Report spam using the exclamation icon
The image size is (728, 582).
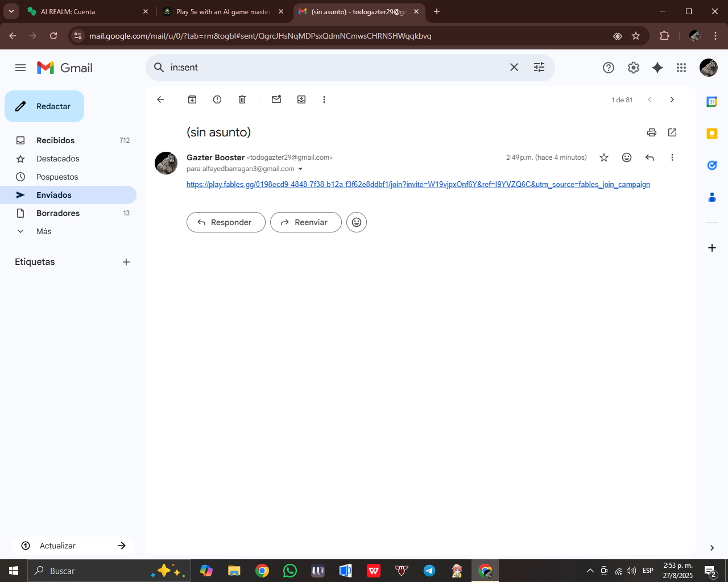pos(217,99)
